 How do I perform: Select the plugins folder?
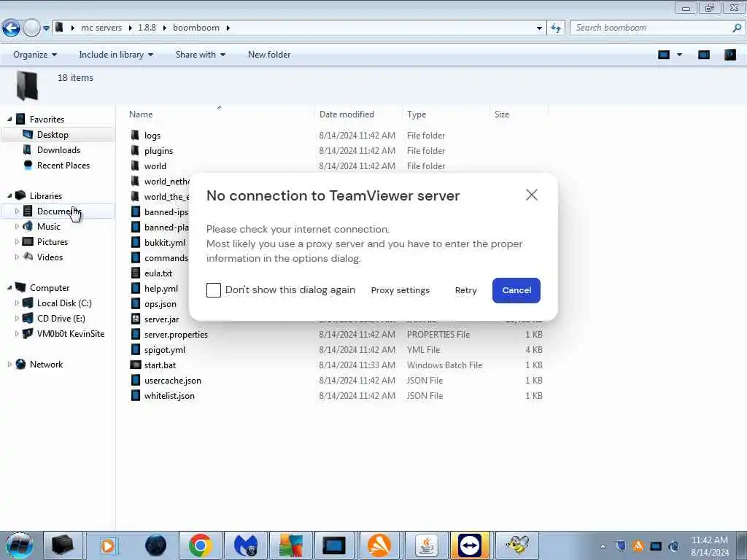(x=158, y=151)
